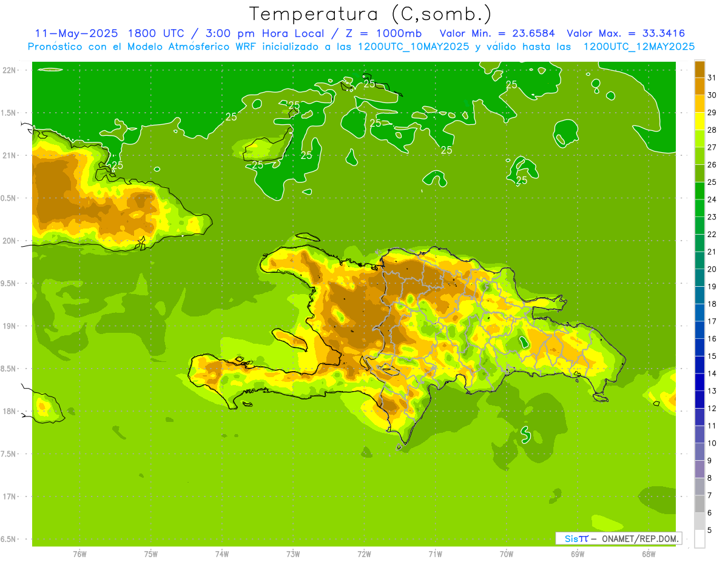728x562 pixels.
Task: Click the '70W' longitude axis label
Action: click(507, 554)
